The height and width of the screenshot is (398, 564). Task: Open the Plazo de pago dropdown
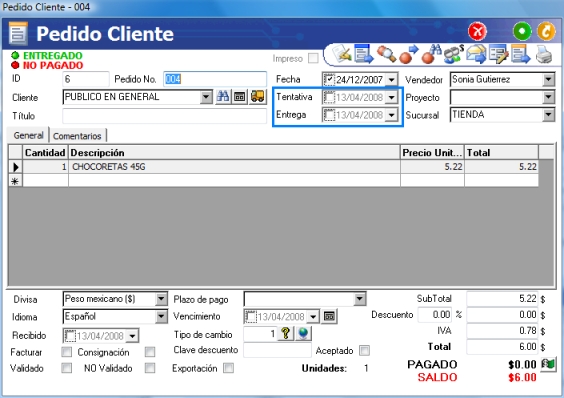point(359,299)
